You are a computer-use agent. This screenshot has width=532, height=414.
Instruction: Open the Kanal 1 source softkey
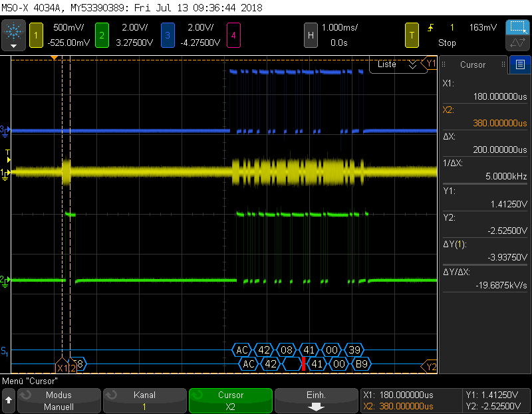point(144,401)
